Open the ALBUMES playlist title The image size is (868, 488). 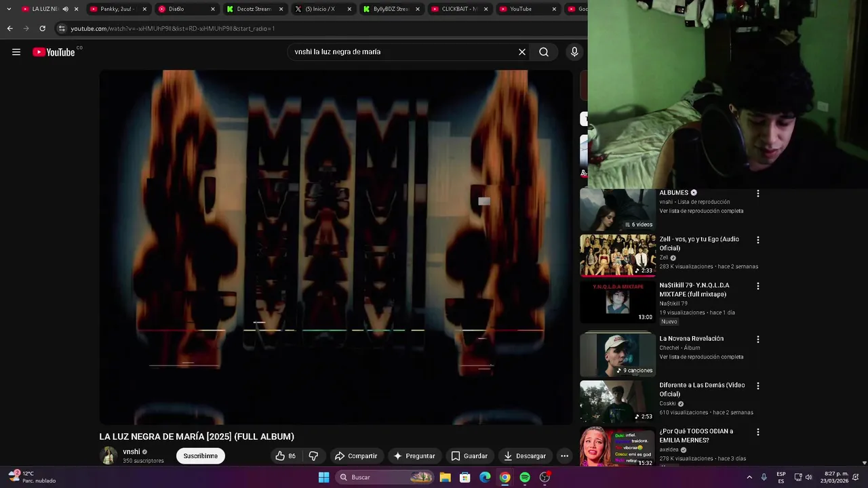coord(674,193)
